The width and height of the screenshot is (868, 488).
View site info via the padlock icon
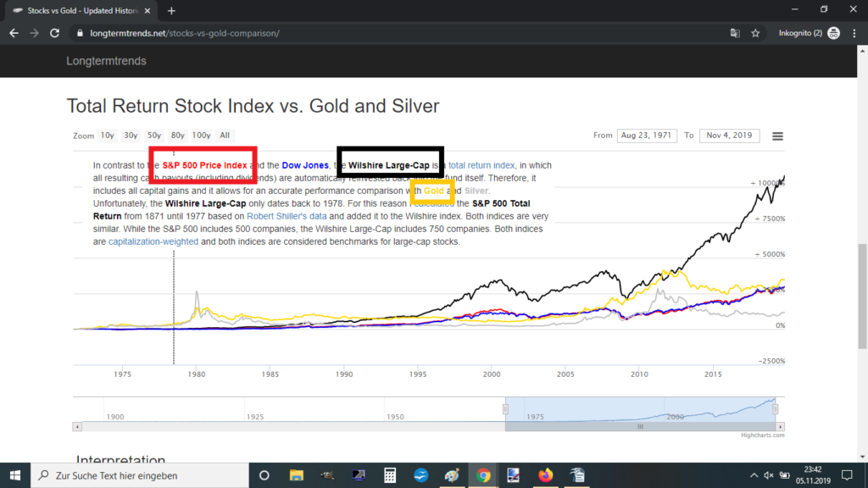80,33
